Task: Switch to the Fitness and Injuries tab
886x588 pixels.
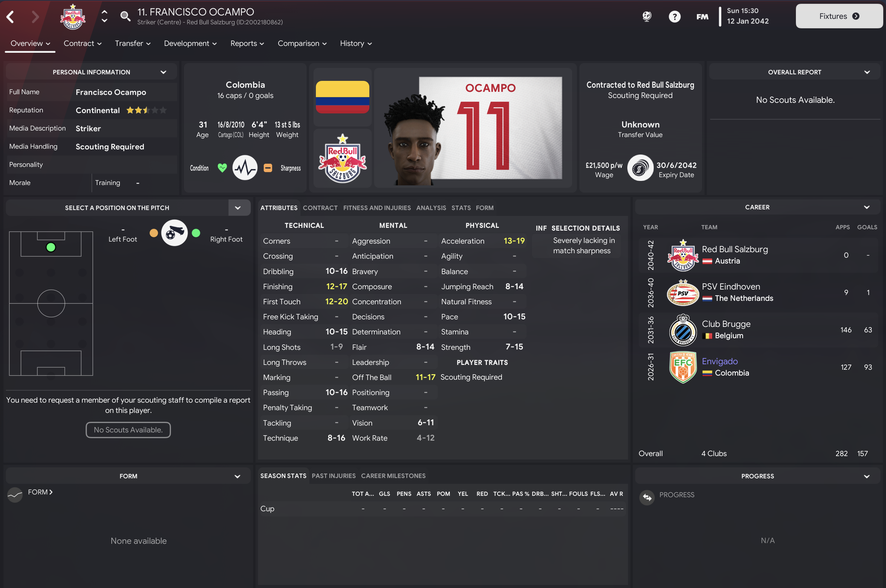Action: pyautogui.click(x=377, y=208)
